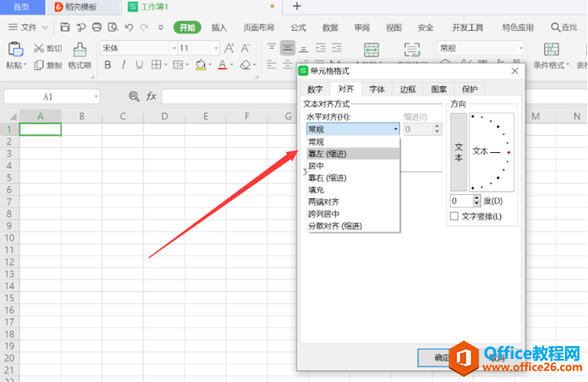Expand the 粘贴 paste options arrow
This screenshot has height=382, width=588.
(x=25, y=65)
